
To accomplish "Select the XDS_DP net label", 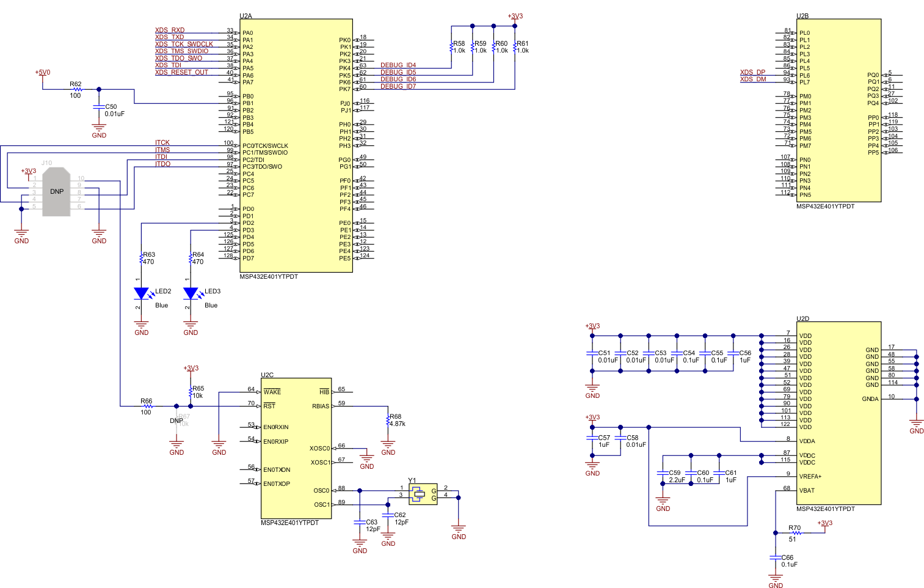I will coord(752,72).
